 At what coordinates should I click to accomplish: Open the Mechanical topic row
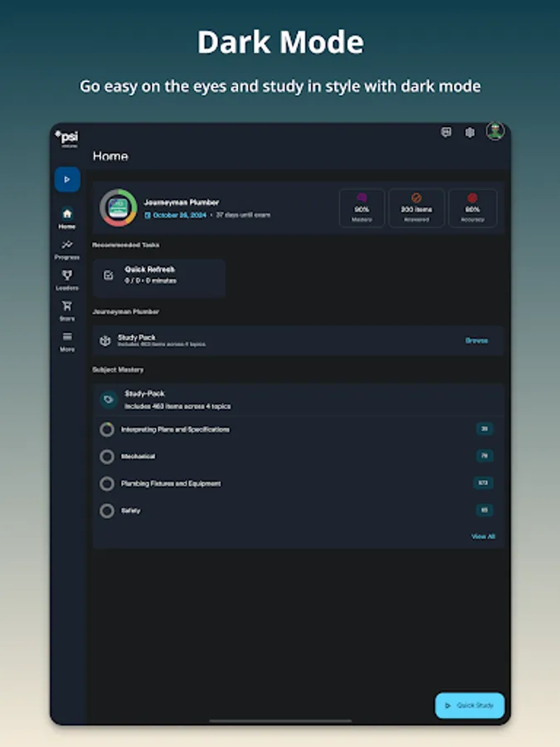coord(298,456)
